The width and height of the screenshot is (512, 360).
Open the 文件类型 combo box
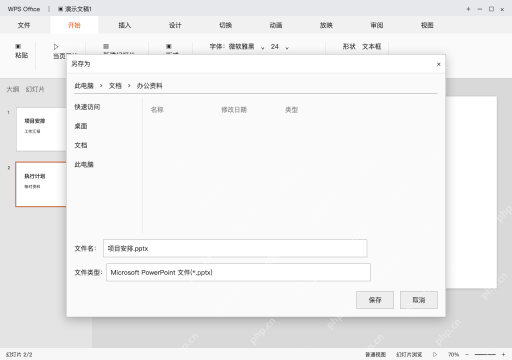click(238, 272)
